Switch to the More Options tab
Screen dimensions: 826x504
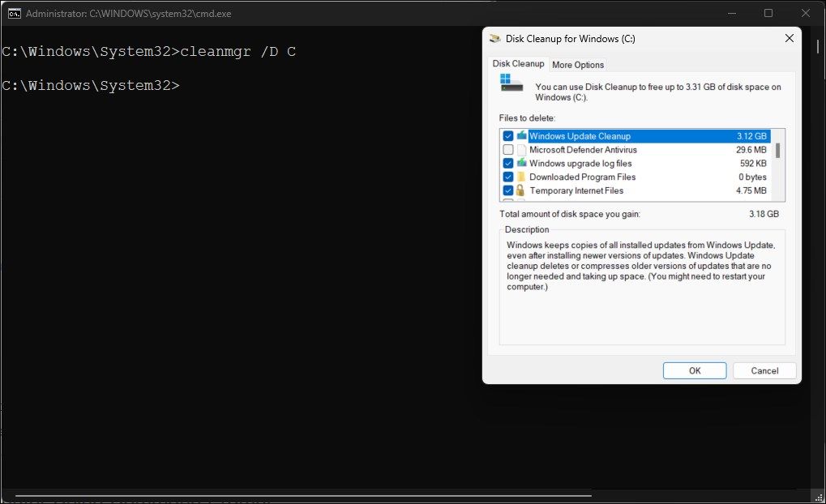point(577,64)
